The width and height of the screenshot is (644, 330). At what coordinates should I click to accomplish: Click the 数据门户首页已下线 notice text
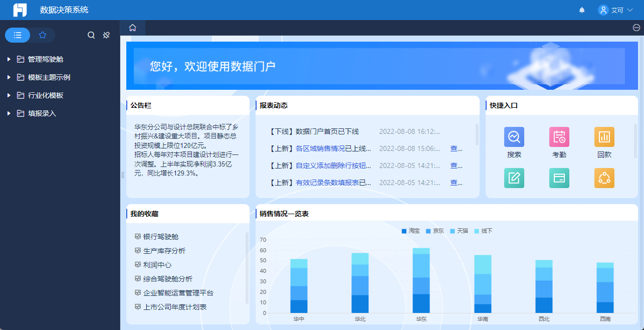(x=327, y=131)
